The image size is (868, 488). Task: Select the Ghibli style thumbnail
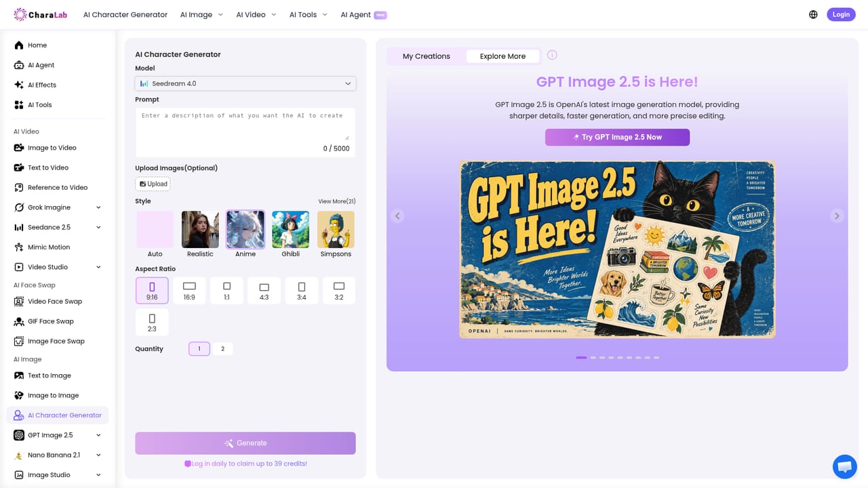pyautogui.click(x=291, y=229)
